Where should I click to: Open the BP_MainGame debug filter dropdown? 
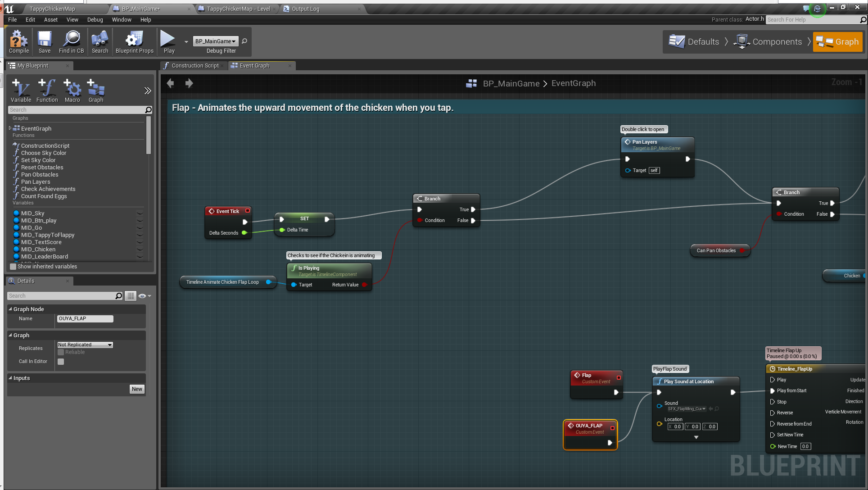point(215,41)
